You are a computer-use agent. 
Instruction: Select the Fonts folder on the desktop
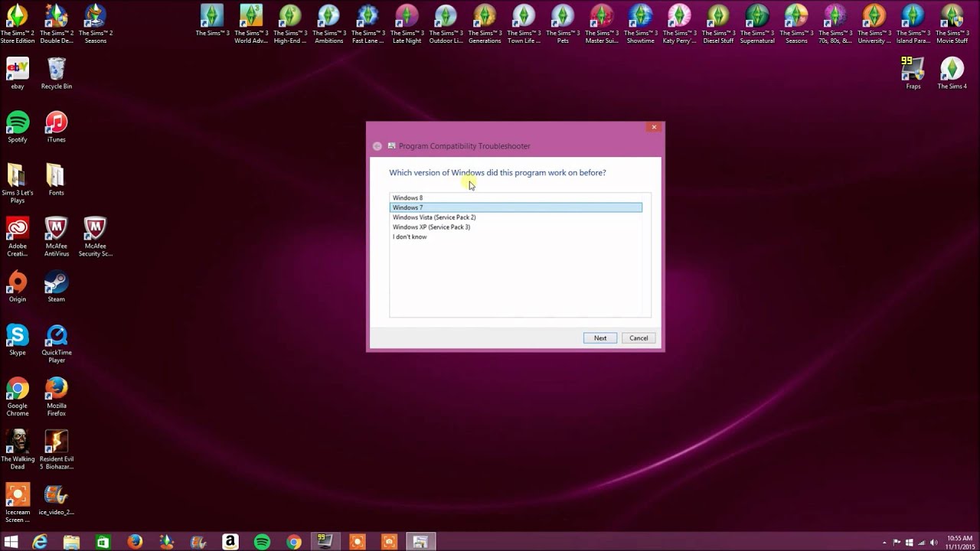click(x=56, y=180)
